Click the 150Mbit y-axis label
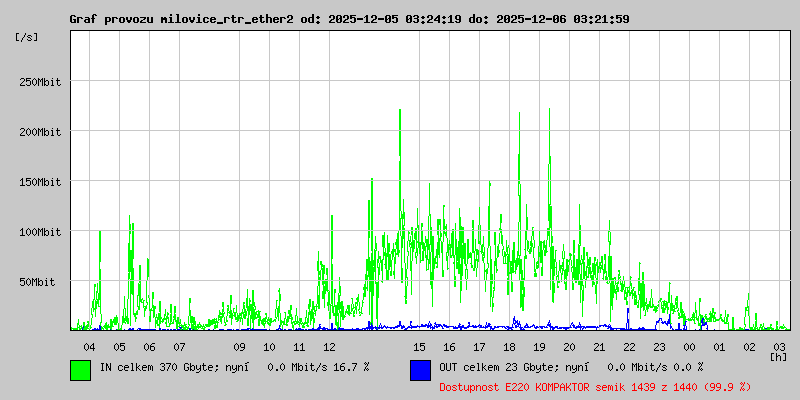This screenshot has height=400, width=800. point(40,182)
